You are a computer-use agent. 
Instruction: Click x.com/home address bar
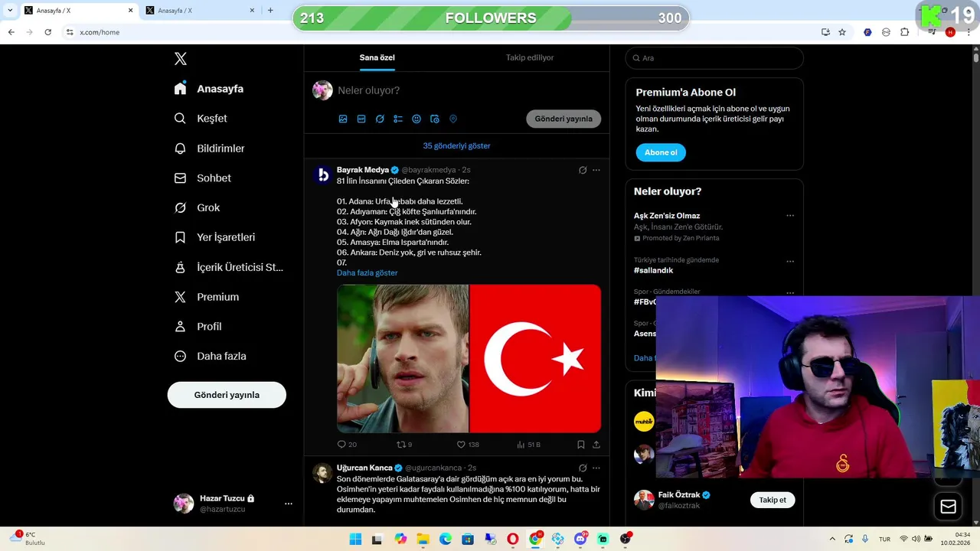coord(100,32)
